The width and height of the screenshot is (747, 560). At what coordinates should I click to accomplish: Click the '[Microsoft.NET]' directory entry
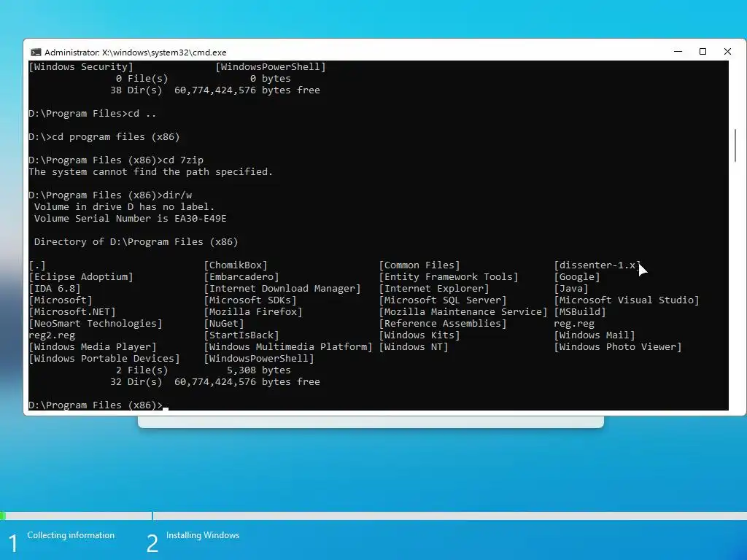coord(72,312)
